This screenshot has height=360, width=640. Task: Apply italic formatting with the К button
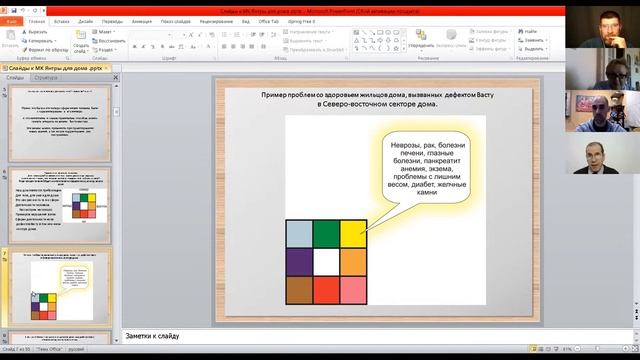pos(144,47)
